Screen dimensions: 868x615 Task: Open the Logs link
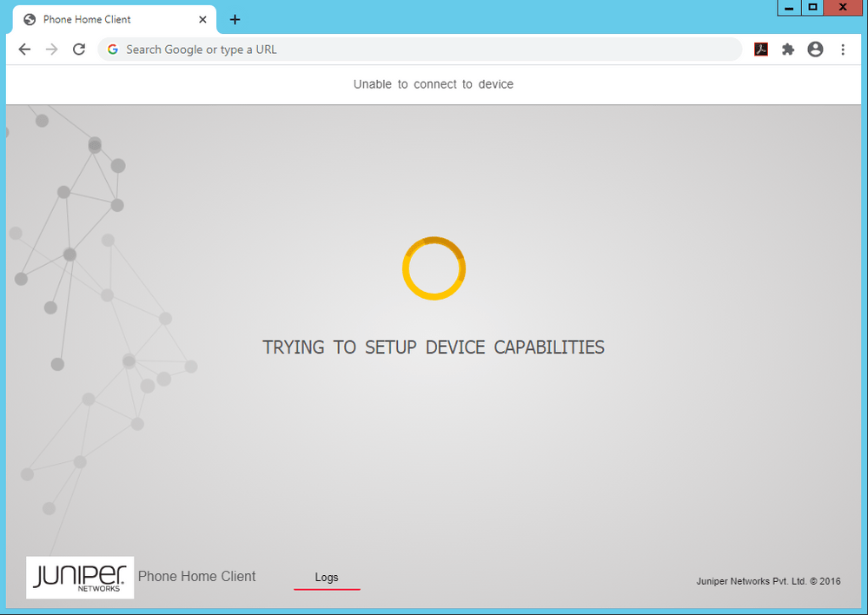point(327,577)
